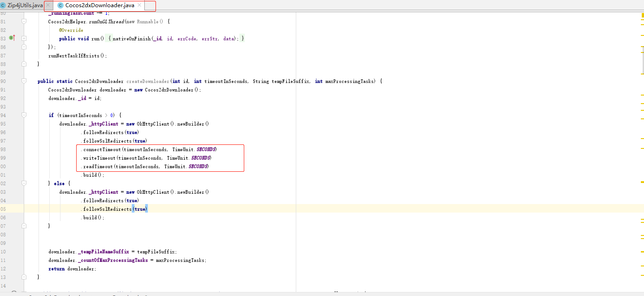Switch to the Zip4jUtils.java tab
Image resolution: width=644 pixels, height=296 pixels.
(25, 5)
